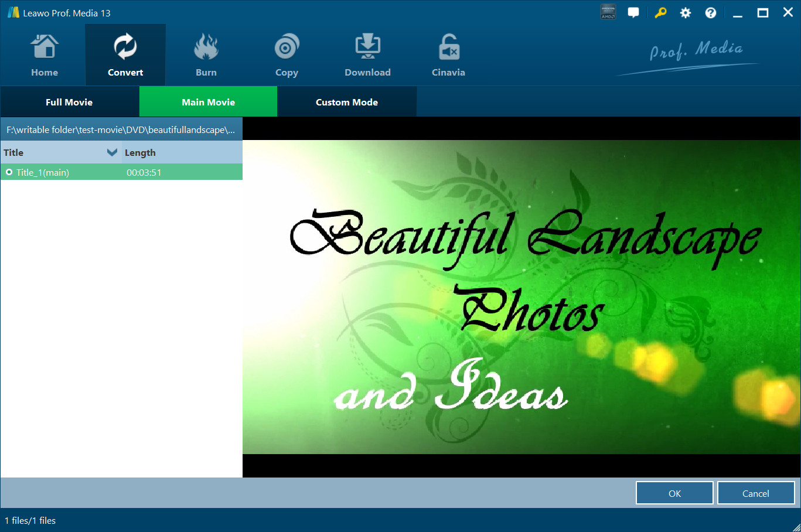This screenshot has height=532, width=801.
Task: Open the Copy module
Action: pos(287,56)
